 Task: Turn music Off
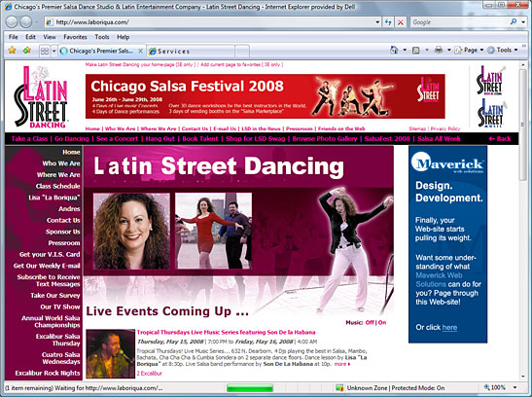370,322
